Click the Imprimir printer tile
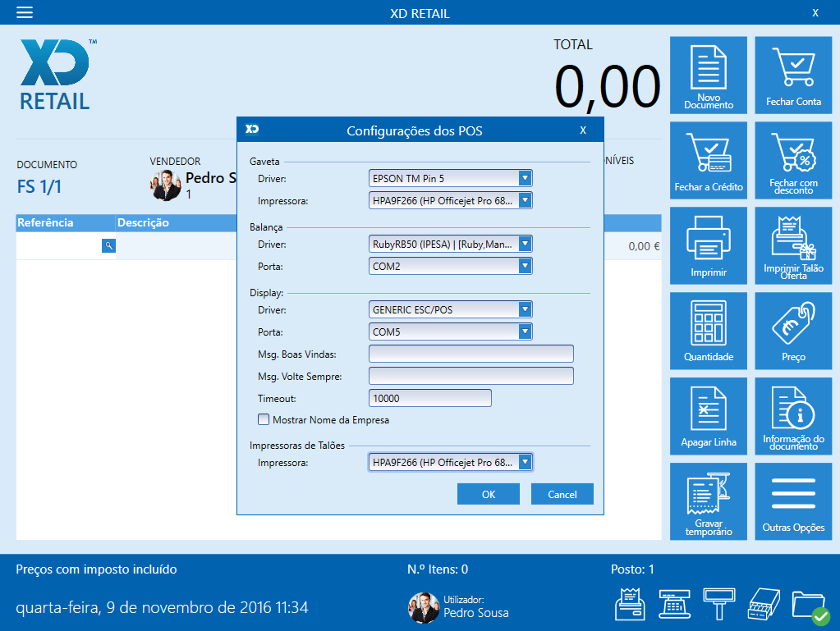 coord(708,245)
